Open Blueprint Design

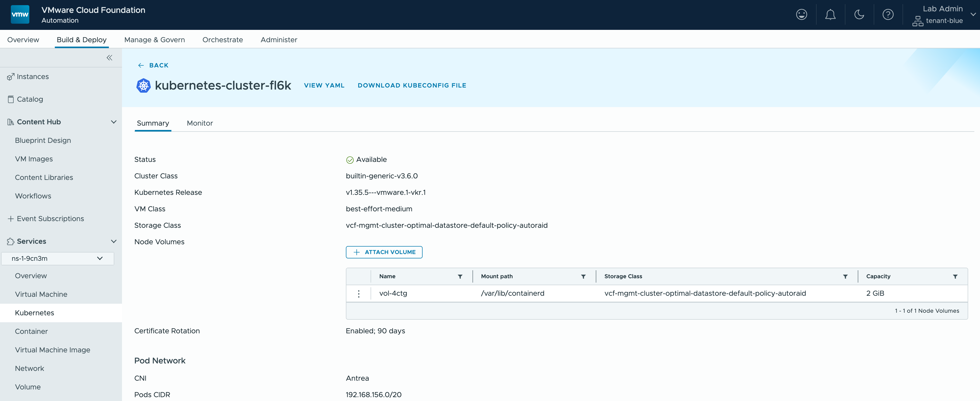[x=43, y=140]
